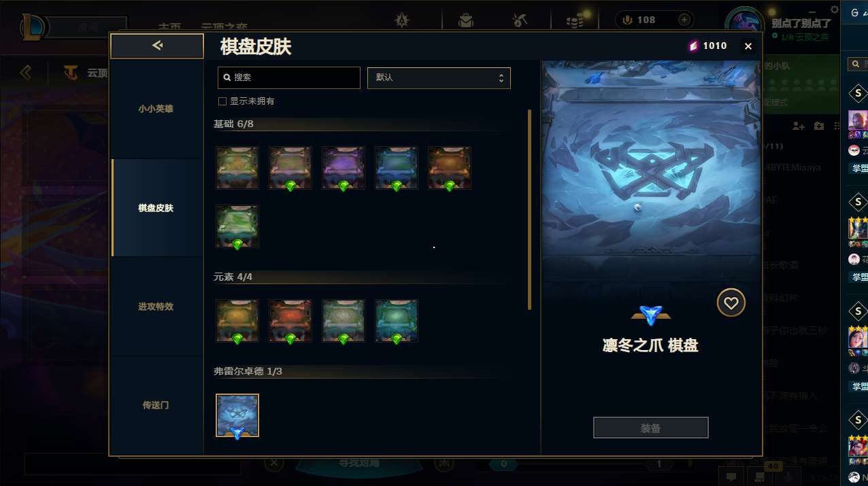Enable the 显示未拥有 checkbox

[x=222, y=101]
